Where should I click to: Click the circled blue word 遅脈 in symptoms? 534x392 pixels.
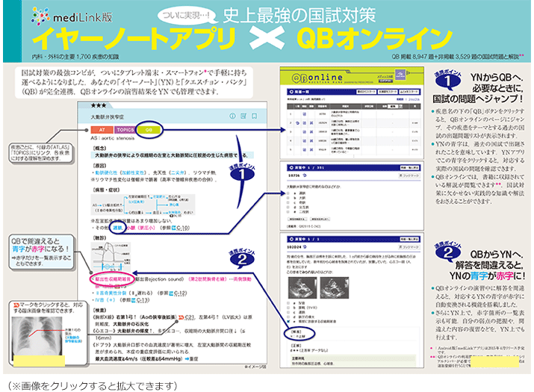coord(118,228)
